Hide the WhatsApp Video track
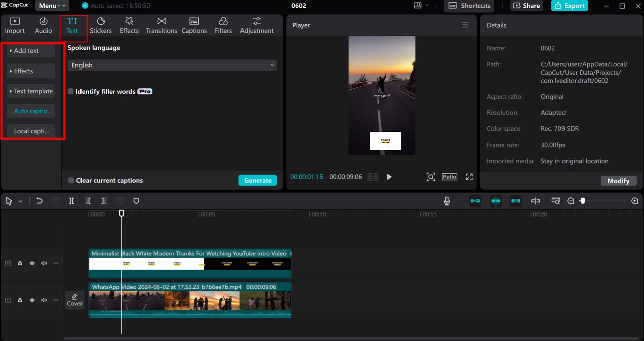 coord(32,300)
